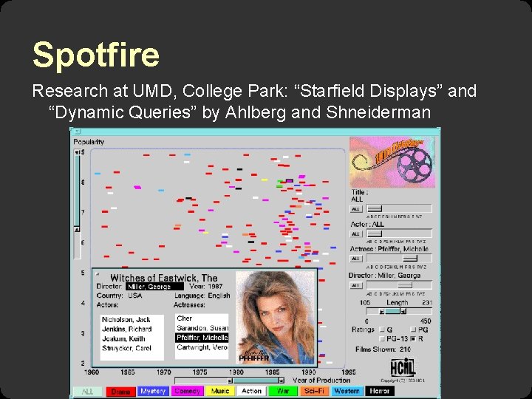This screenshot has height=399, width=532.
Task: Click the Actress alphabet slider thumb
Action: [x=410, y=259]
